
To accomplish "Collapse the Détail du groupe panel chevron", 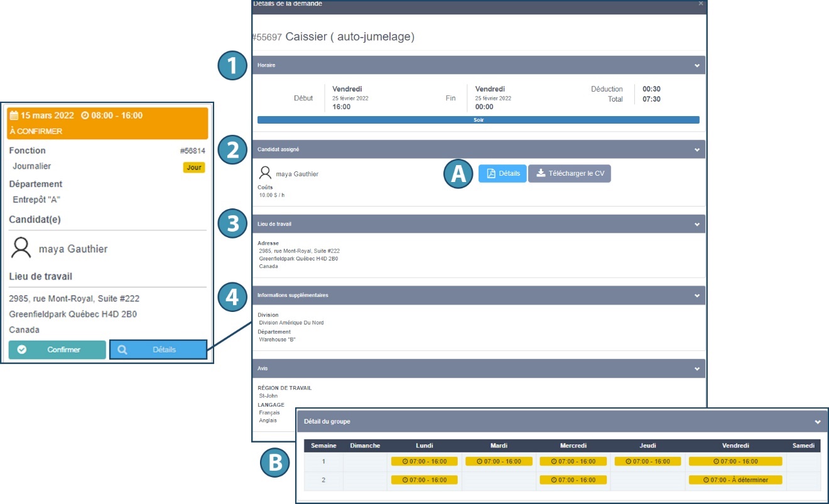I will coord(817,422).
